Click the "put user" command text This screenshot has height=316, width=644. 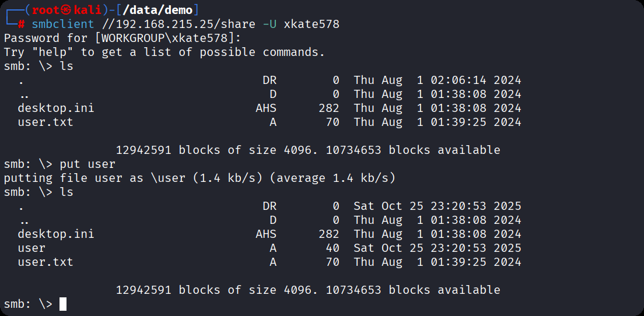[87, 164]
